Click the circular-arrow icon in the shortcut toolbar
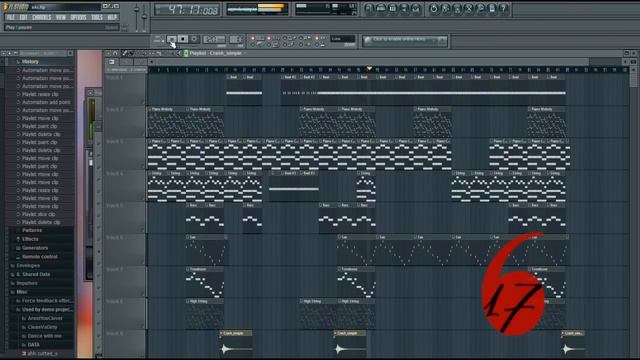Screen dimensions: 640x360 [433, 9]
